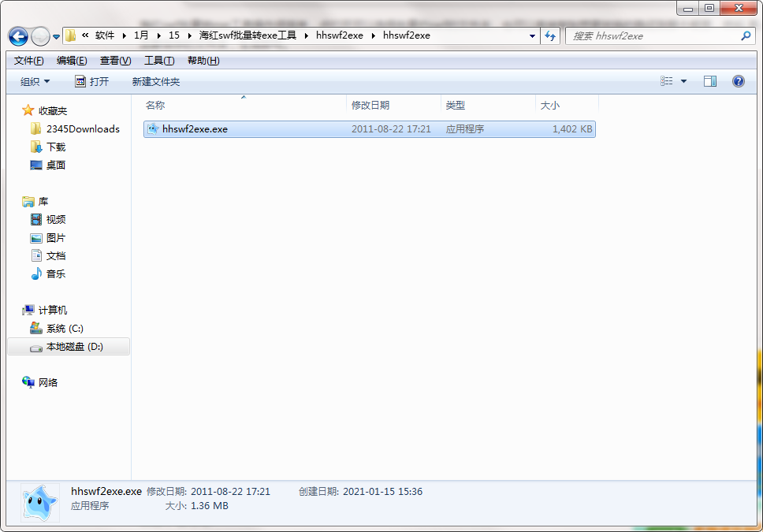Open the 组织 dropdown in toolbar
Viewport: 763px width, 532px height.
point(35,81)
